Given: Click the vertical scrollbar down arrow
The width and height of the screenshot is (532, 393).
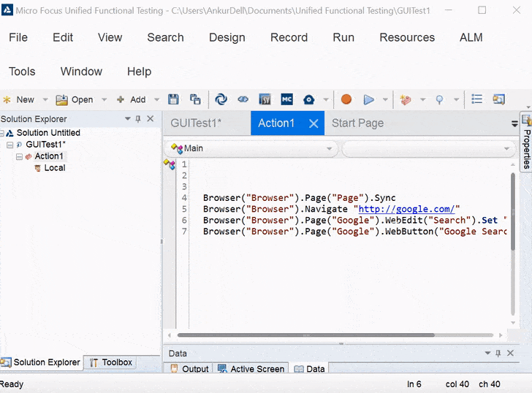Looking at the screenshot, I should (x=513, y=323).
